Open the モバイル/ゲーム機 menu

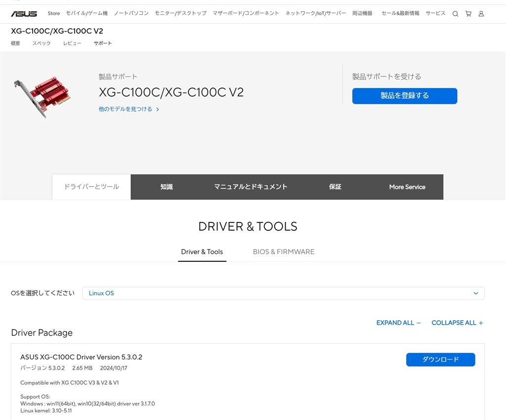click(x=87, y=13)
